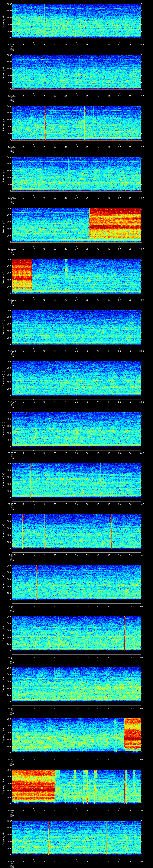Click the 22:05:00 start time label
Image resolution: width=153 pixels, height=868 pixels.
(x=12, y=249)
